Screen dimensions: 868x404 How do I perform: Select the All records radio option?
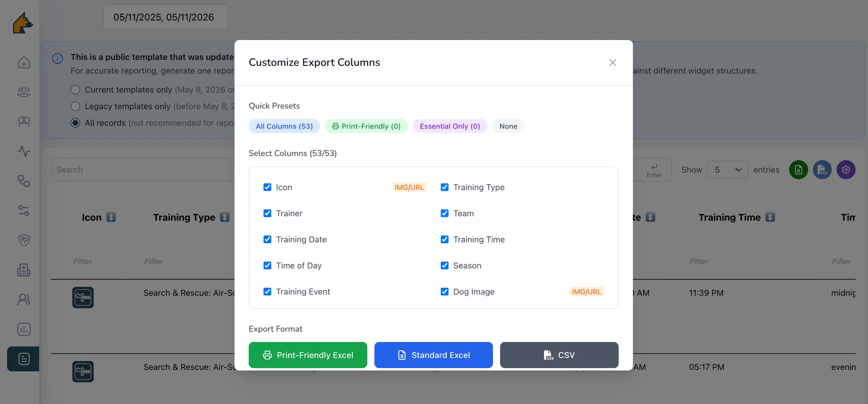tap(75, 123)
